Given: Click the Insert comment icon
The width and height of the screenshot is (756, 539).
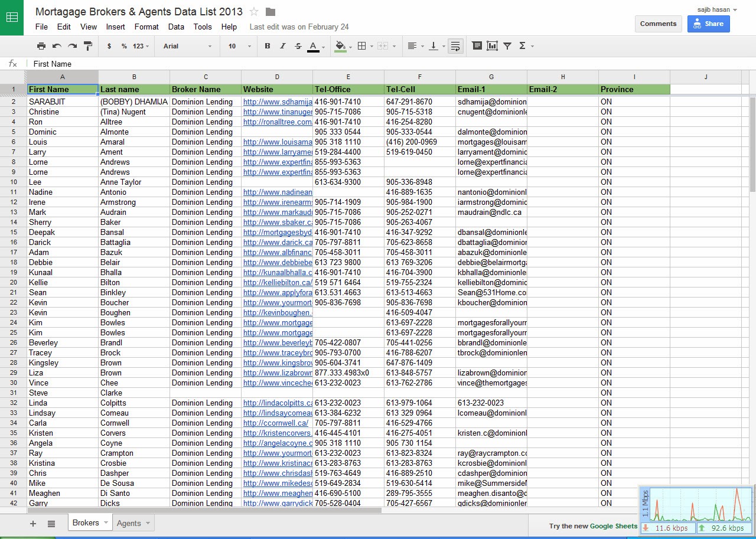Looking at the screenshot, I should pos(477,46).
